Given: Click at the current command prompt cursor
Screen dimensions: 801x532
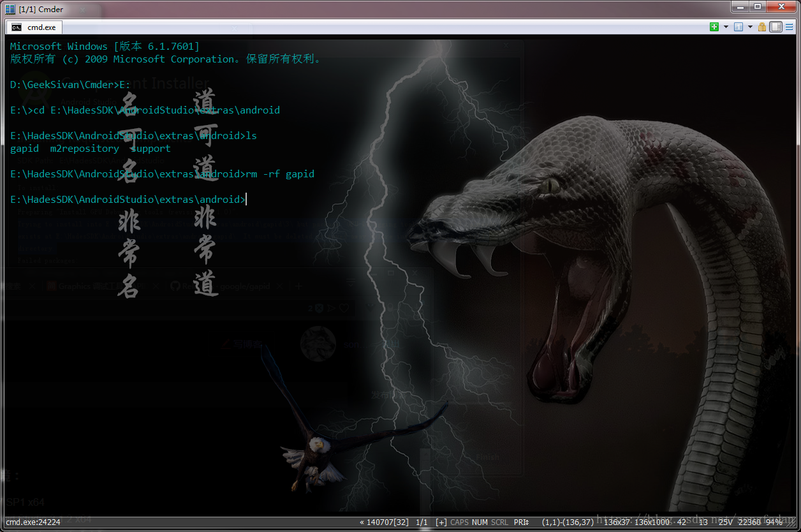Looking at the screenshot, I should tap(246, 199).
